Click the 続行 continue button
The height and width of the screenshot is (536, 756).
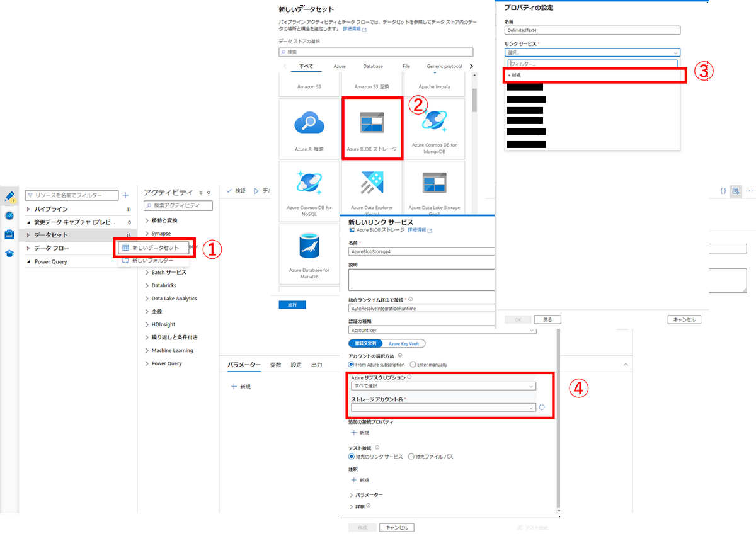pyautogui.click(x=292, y=305)
